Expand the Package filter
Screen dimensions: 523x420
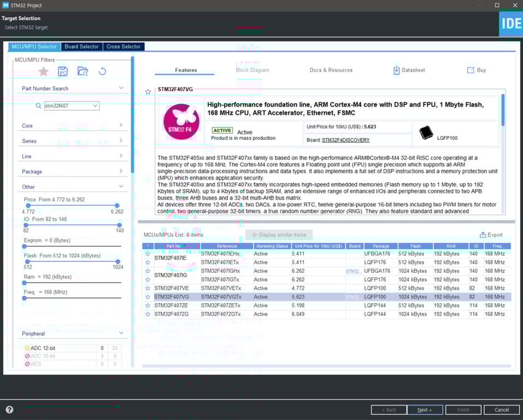121,171
